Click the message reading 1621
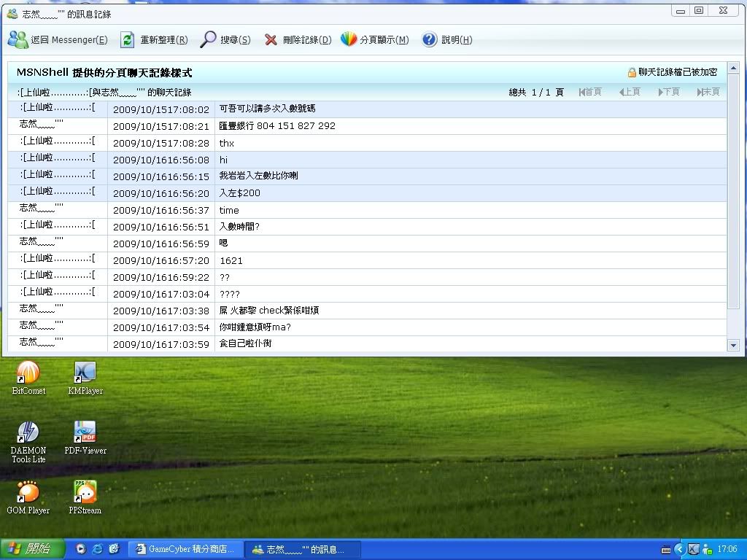 tap(231, 260)
